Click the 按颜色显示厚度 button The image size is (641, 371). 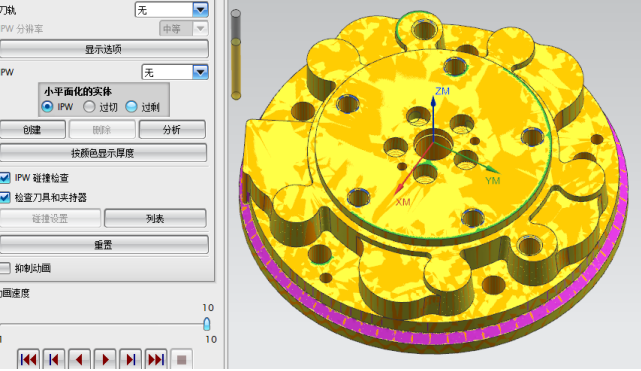(x=103, y=153)
